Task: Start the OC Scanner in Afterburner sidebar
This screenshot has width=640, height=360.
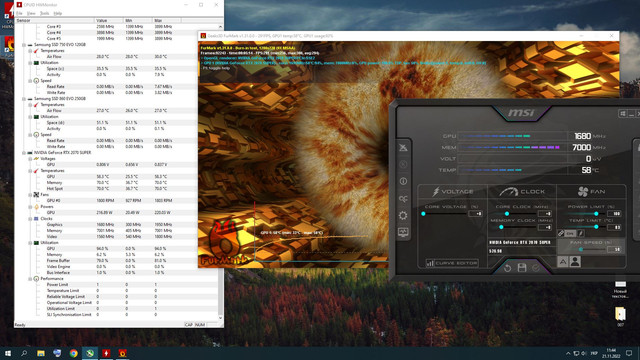Action: click(x=403, y=199)
